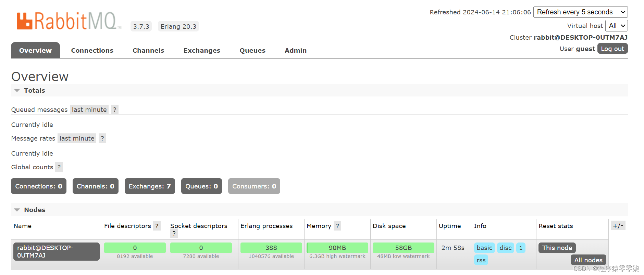Open the refresh interval dropdown
The width and height of the screenshot is (644, 275).
coord(581,12)
